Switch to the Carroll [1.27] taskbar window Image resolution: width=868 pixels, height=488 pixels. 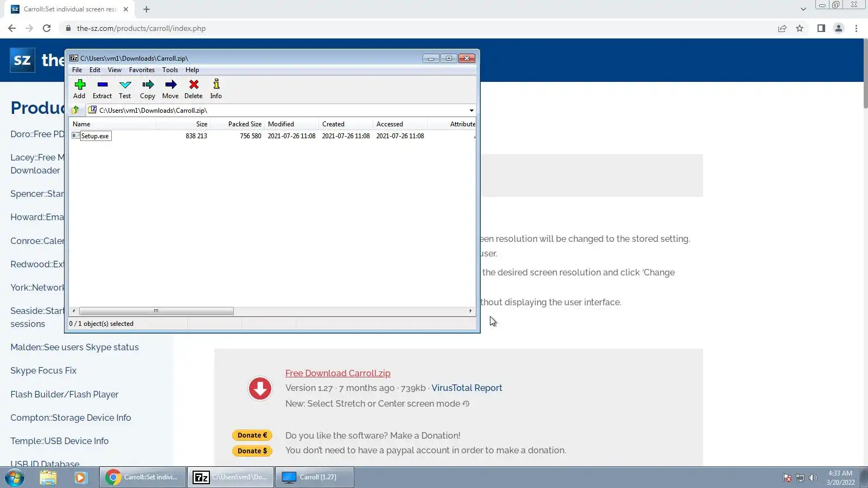315,477
